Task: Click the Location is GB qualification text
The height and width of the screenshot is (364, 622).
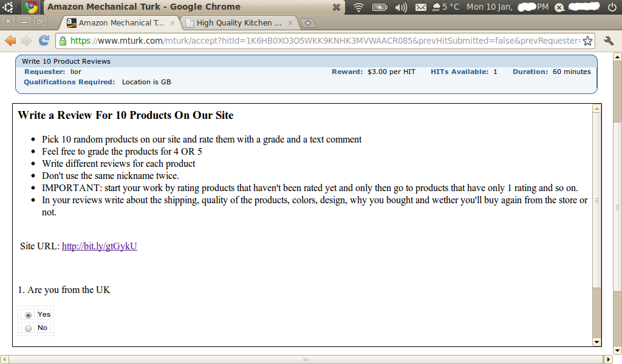Action: [146, 82]
